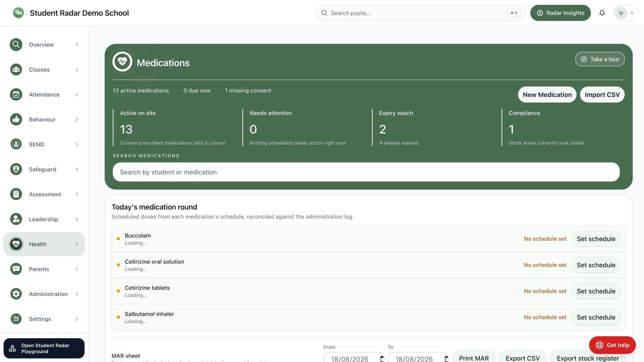The image size is (644, 362).
Task: Set schedule for Cetirizine oral solution
Action: [596, 265]
